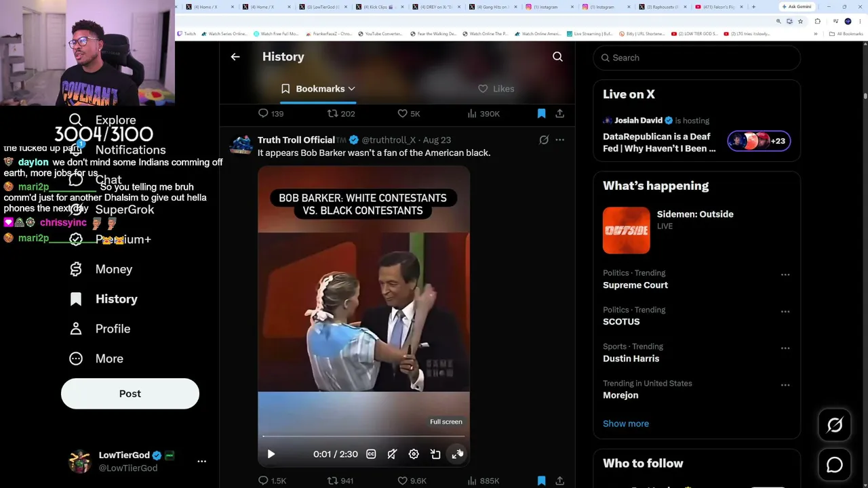Unmute the video sound

392,454
